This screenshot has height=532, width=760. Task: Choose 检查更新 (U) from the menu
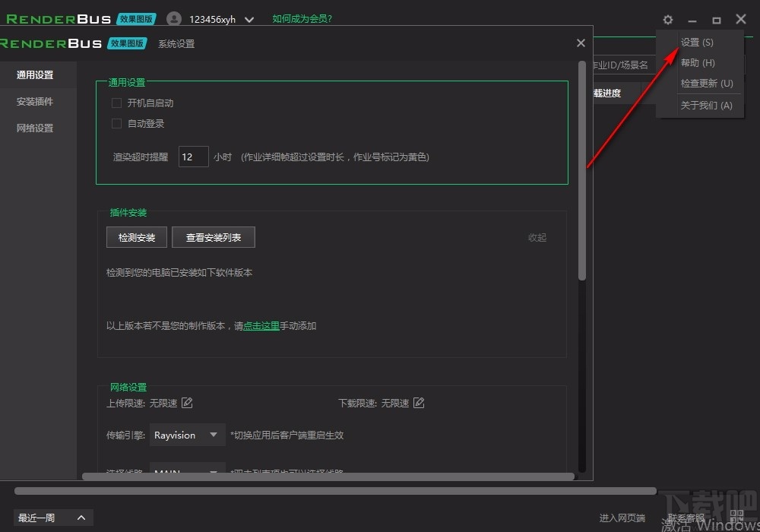707,84
